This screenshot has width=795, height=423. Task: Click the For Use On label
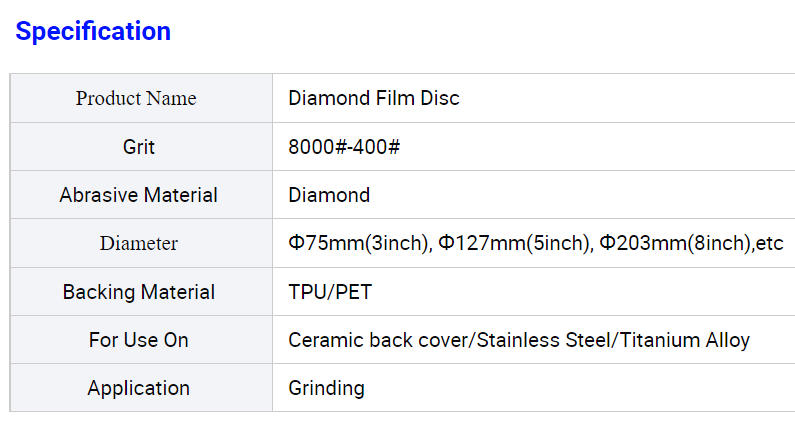tap(138, 340)
